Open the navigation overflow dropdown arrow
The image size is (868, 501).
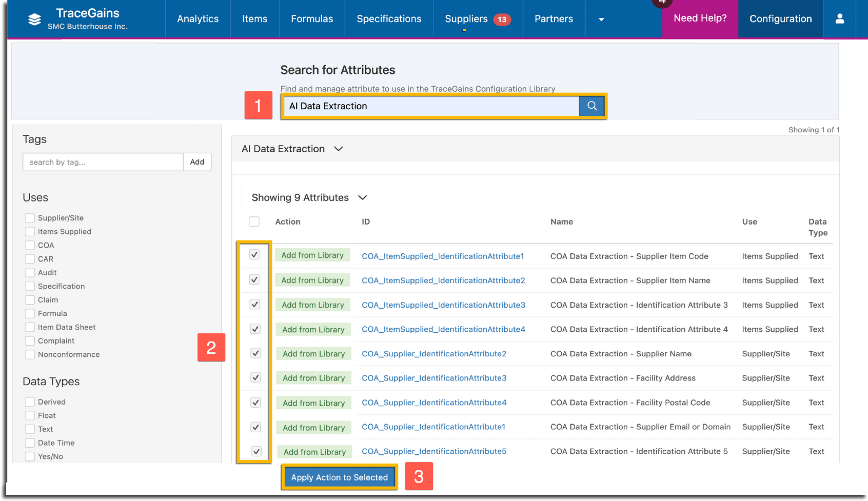click(601, 19)
